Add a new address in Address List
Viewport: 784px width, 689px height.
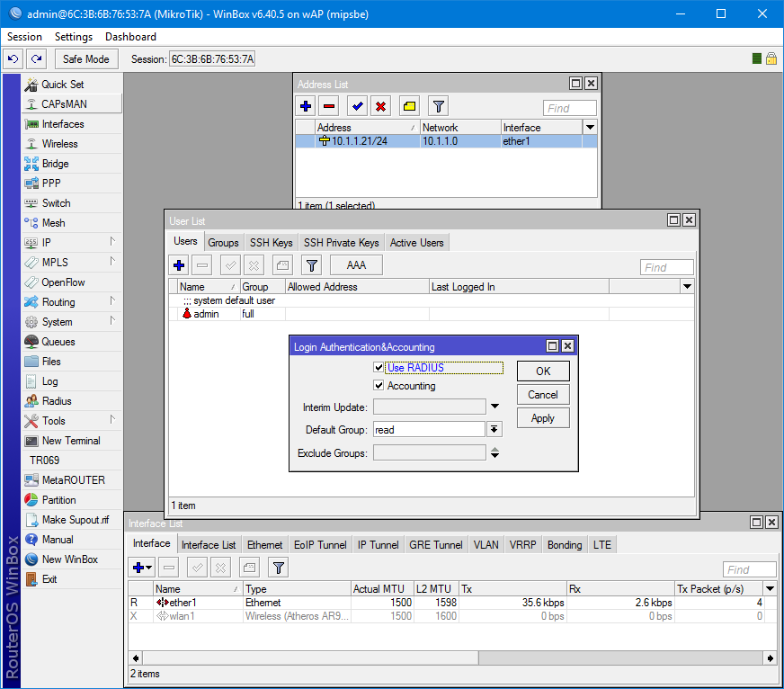click(306, 106)
